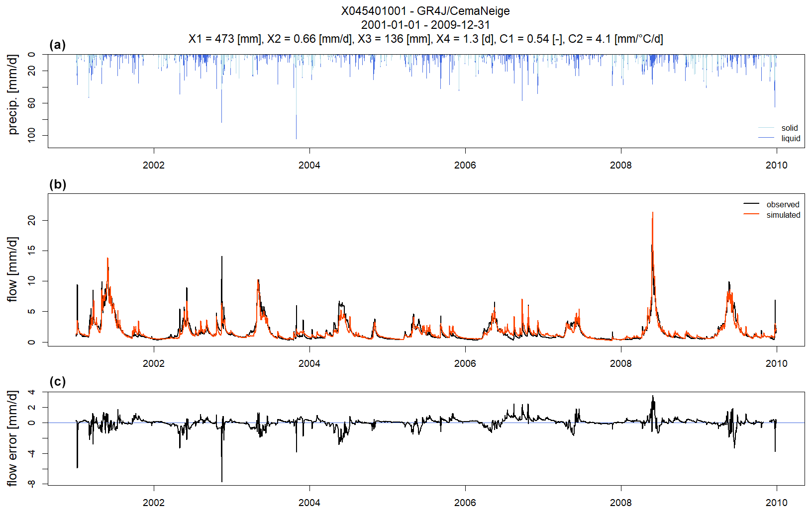This screenshot has width=812, height=513.
Task: Click the plot title "X045401001 - GR4J/CemaNeige"
Action: [x=425, y=11]
